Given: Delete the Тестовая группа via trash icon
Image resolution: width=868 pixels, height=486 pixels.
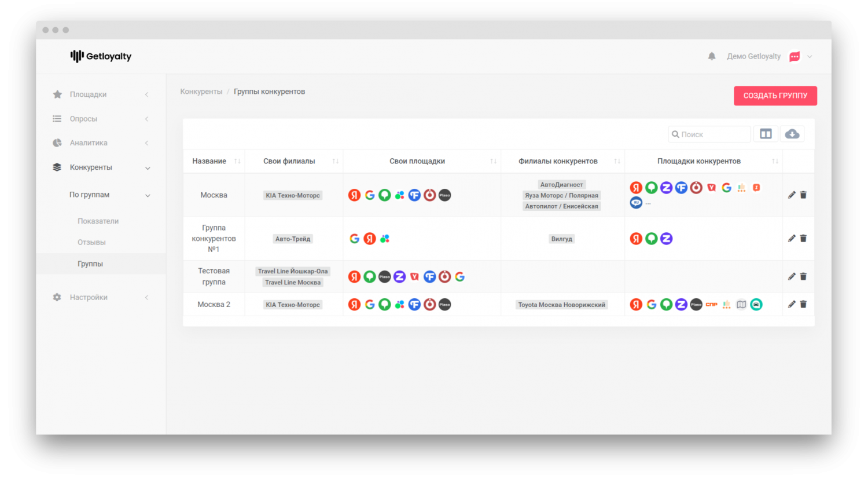Looking at the screenshot, I should point(803,277).
